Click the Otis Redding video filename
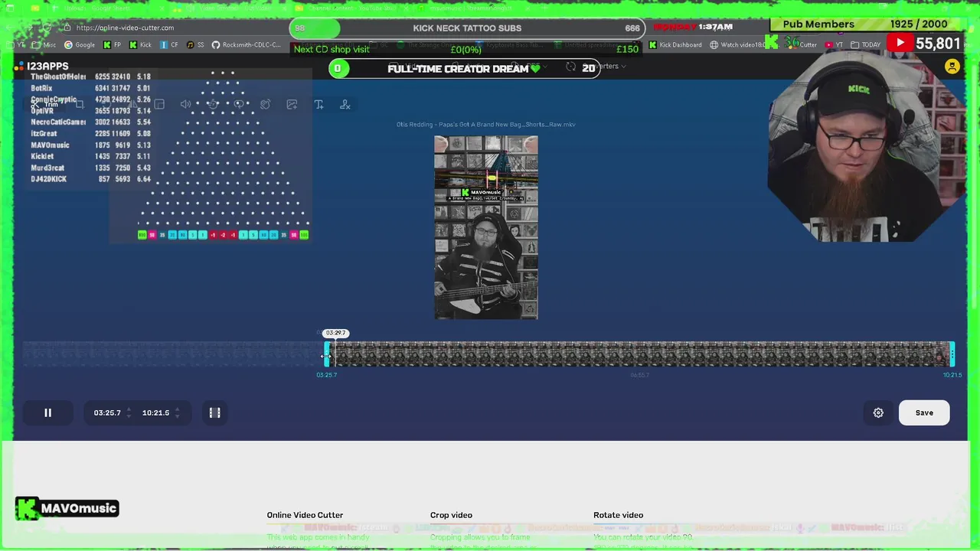Image resolution: width=980 pixels, height=551 pixels. pyautogui.click(x=485, y=124)
